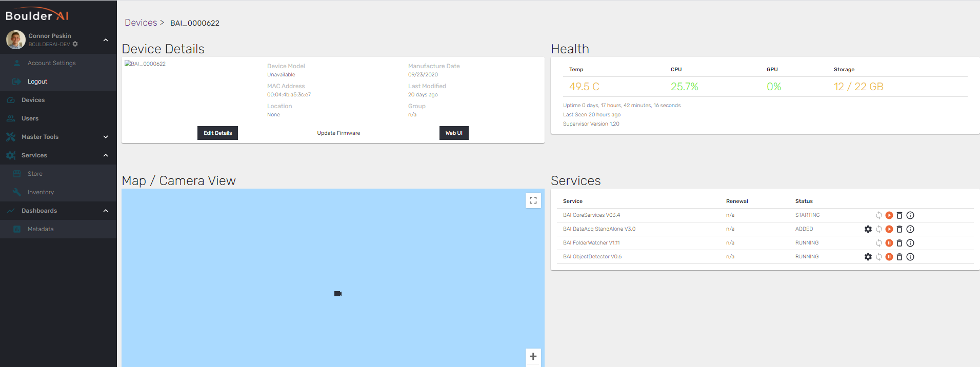Click the 49.5 C temperature value
Screen dimensions: 980x367
(x=584, y=87)
